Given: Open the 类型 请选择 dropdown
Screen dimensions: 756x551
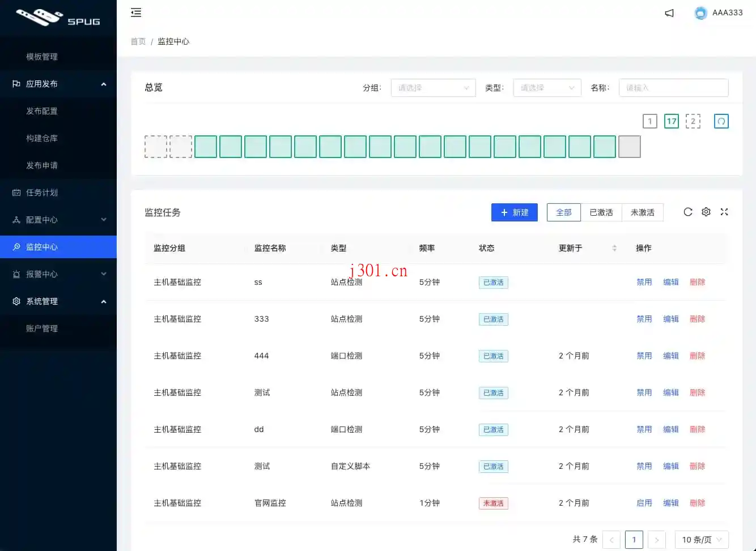Looking at the screenshot, I should (x=546, y=88).
